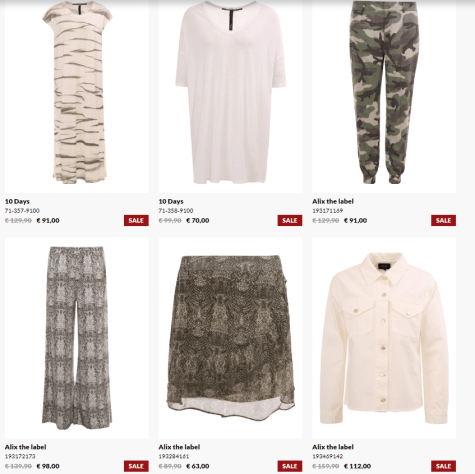Open Alix the label link above 193469142

click(333, 447)
